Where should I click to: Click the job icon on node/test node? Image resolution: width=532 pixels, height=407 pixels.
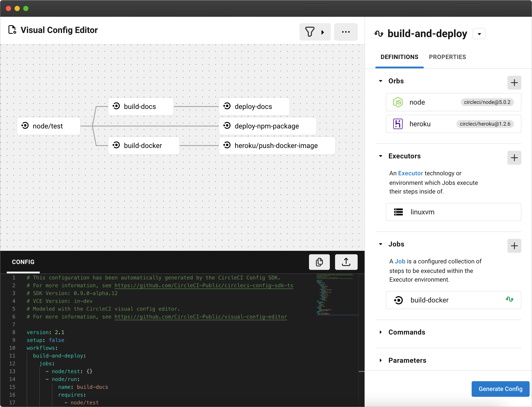coord(25,125)
